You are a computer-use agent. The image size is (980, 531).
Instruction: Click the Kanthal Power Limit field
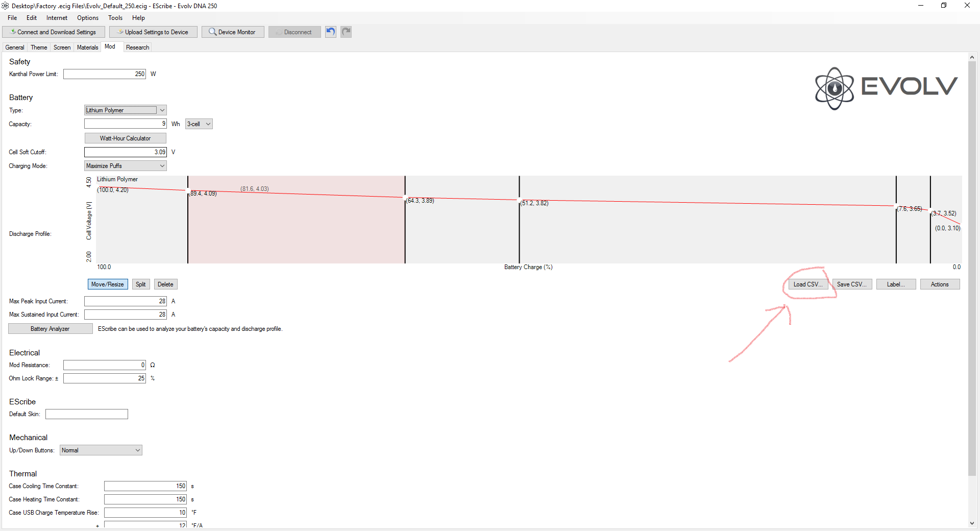point(105,74)
